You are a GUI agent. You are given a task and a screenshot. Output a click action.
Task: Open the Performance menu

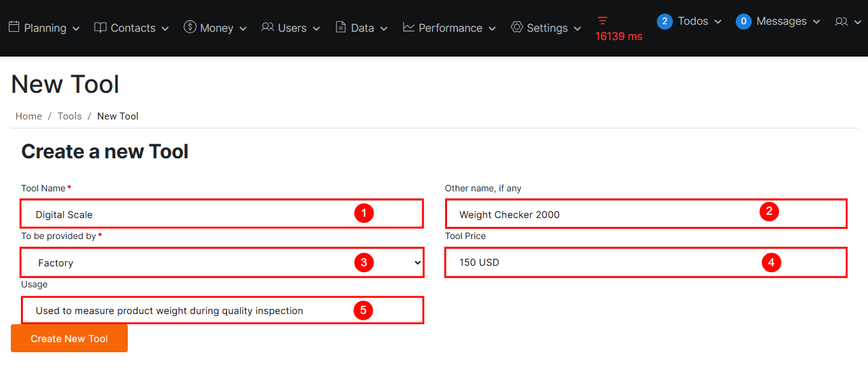(x=450, y=28)
